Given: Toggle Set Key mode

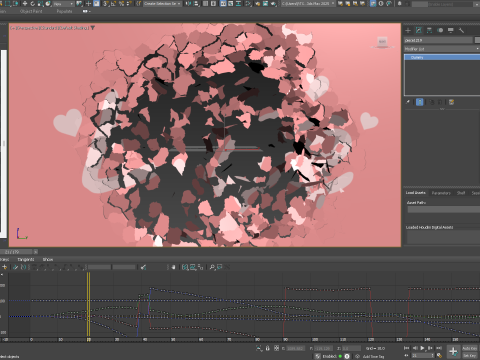Looking at the screenshot, I should coord(470,356).
